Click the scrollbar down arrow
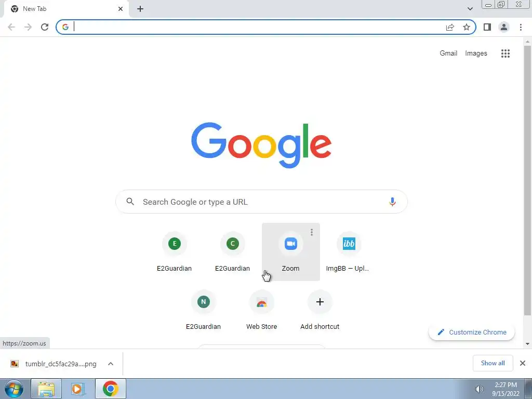This screenshot has width=532, height=399. pos(527,344)
